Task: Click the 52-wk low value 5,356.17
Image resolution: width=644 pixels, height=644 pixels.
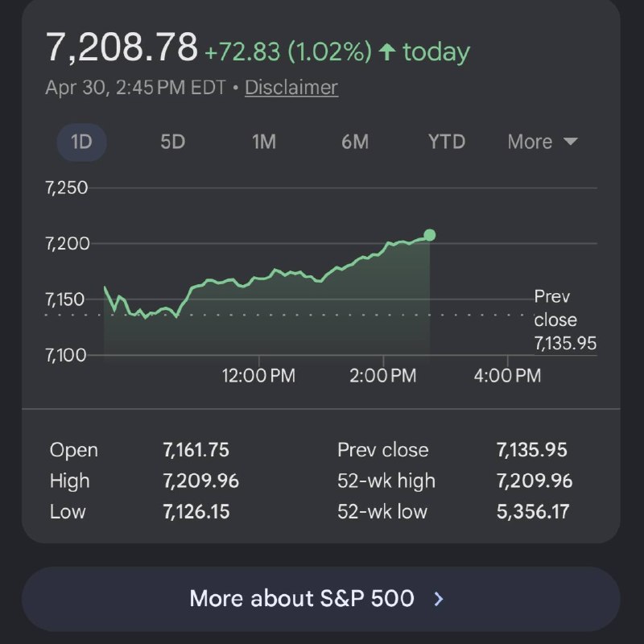Action: click(533, 512)
